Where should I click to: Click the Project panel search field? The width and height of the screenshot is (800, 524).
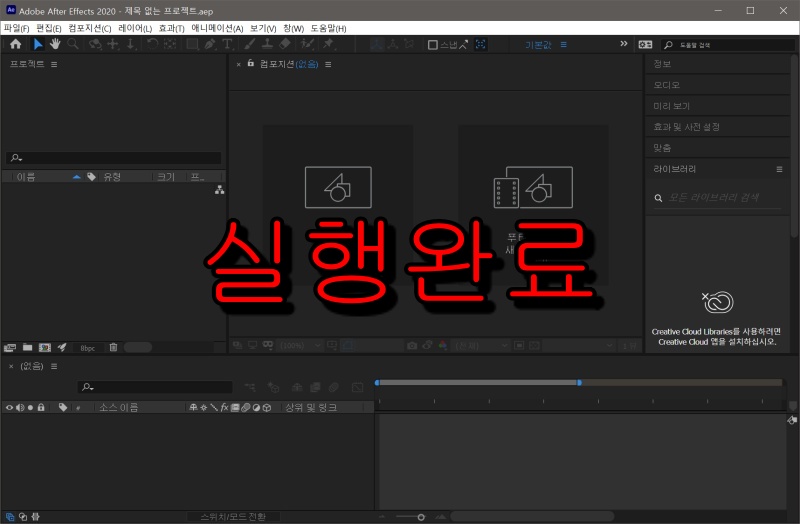(114, 158)
